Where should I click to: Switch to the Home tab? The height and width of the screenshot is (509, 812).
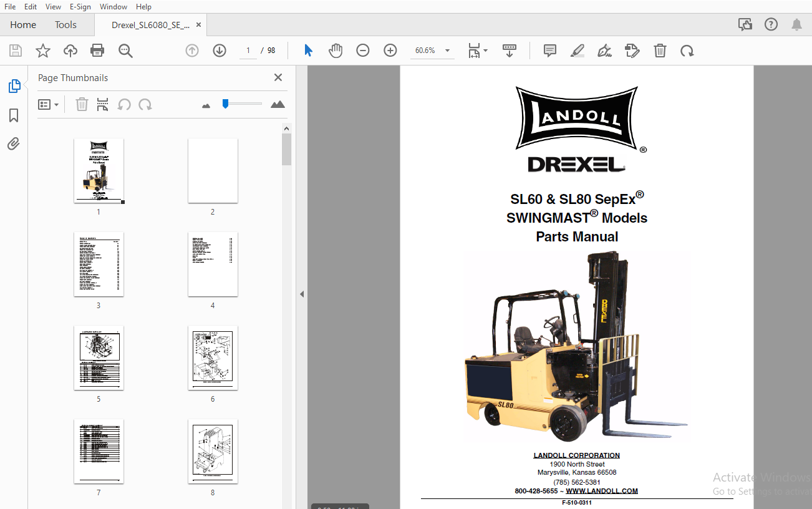23,25
